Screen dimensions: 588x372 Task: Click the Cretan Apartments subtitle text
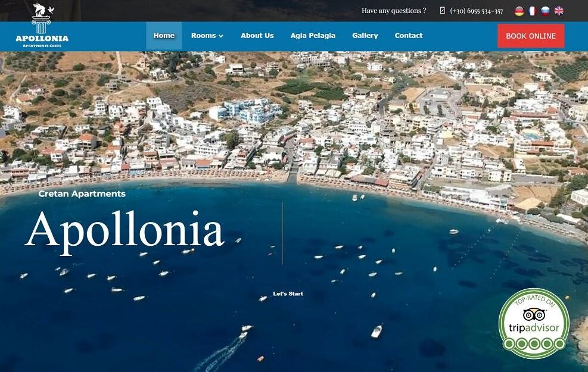tap(82, 193)
